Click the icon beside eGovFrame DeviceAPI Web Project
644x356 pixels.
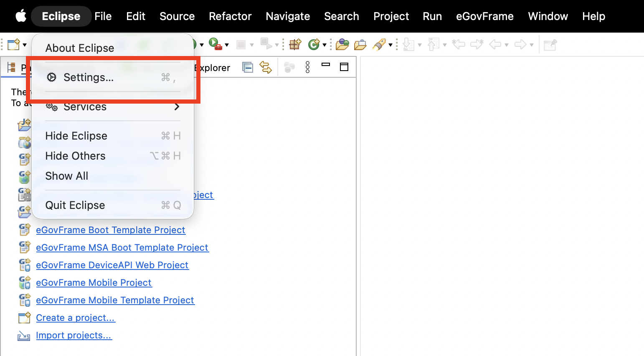[x=25, y=265]
